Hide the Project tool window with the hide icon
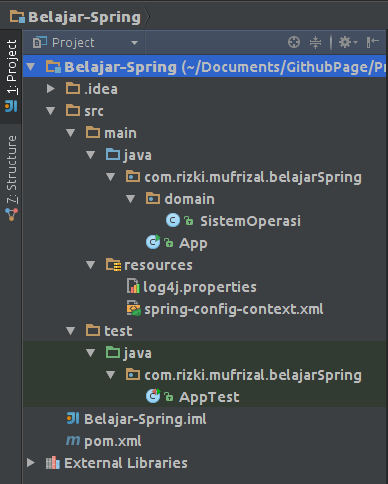The image size is (388, 484). (372, 42)
